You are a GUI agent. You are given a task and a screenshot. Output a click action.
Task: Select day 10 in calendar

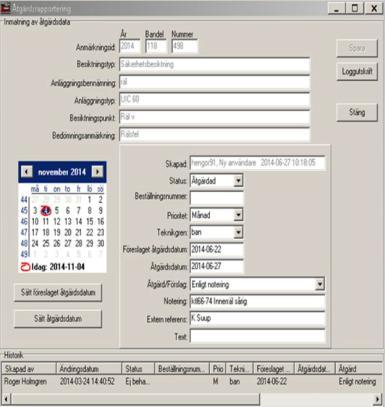pos(35,221)
